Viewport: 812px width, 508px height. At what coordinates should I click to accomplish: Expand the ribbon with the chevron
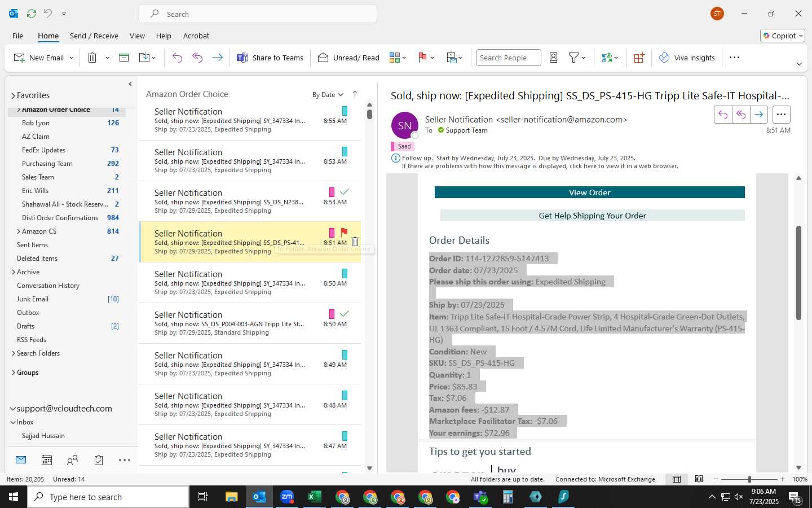799,64
